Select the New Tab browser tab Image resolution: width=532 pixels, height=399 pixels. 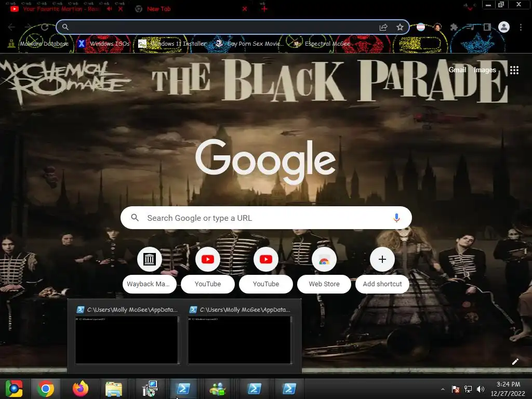pyautogui.click(x=158, y=9)
